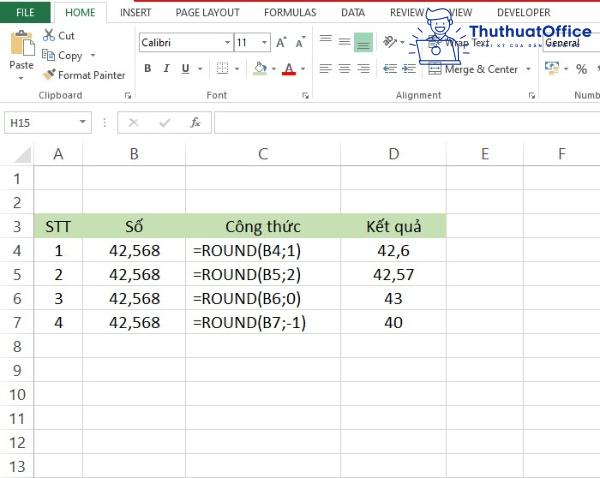Open Clipboard group dialog launcher
600x478 pixels.
click(128, 95)
